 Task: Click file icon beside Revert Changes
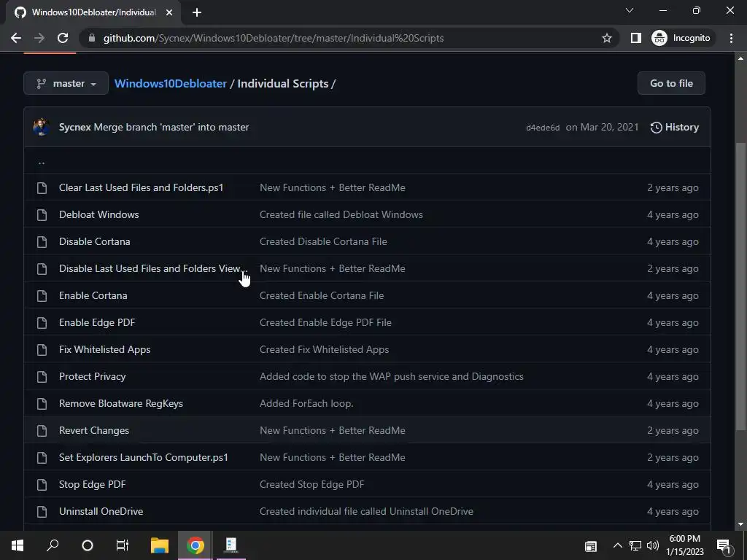(42, 430)
